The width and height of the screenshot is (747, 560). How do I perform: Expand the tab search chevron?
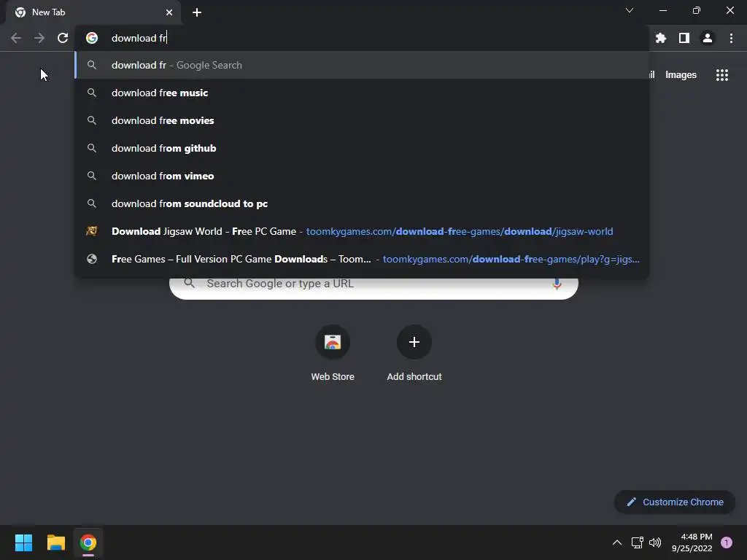630,10
